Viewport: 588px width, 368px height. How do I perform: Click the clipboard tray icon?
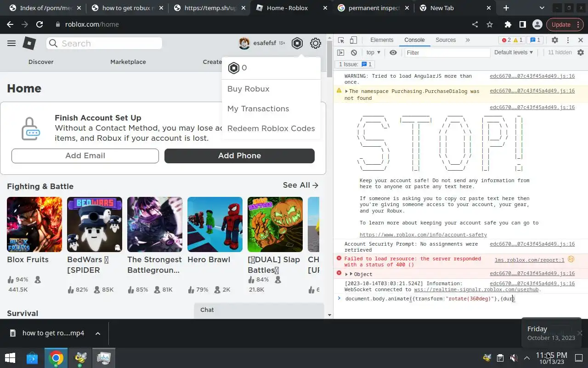[500, 358]
